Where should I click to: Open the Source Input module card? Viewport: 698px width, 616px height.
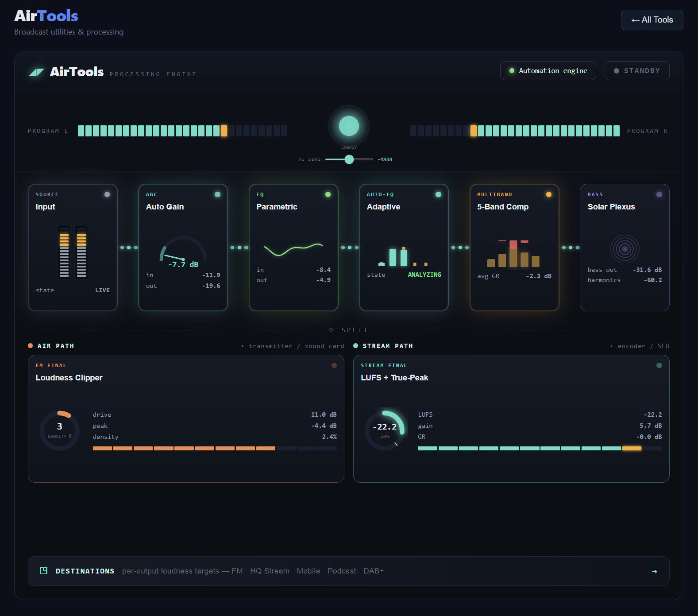tap(73, 248)
